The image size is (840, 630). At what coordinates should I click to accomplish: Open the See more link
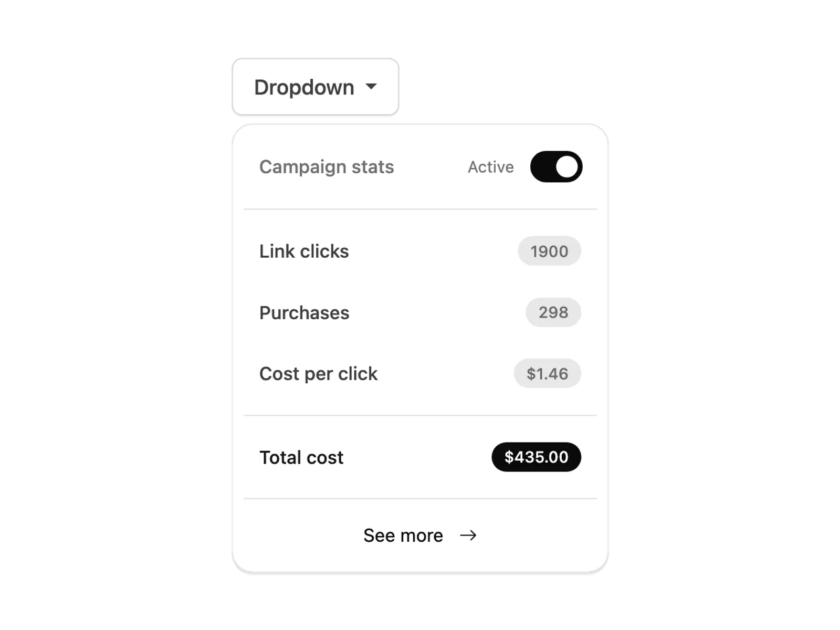click(x=420, y=535)
